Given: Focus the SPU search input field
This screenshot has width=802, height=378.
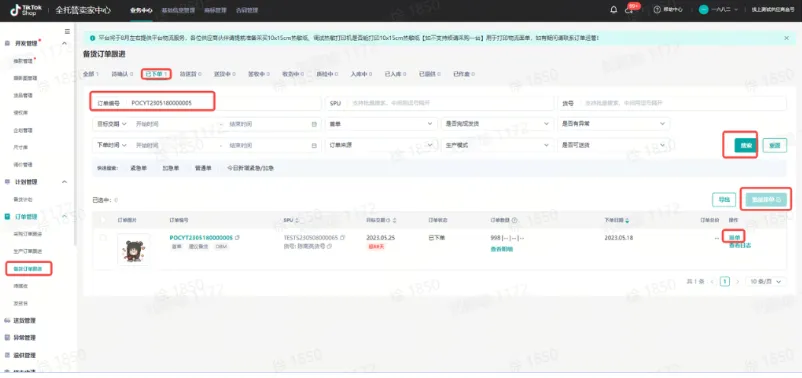Looking at the screenshot, I should [x=439, y=103].
